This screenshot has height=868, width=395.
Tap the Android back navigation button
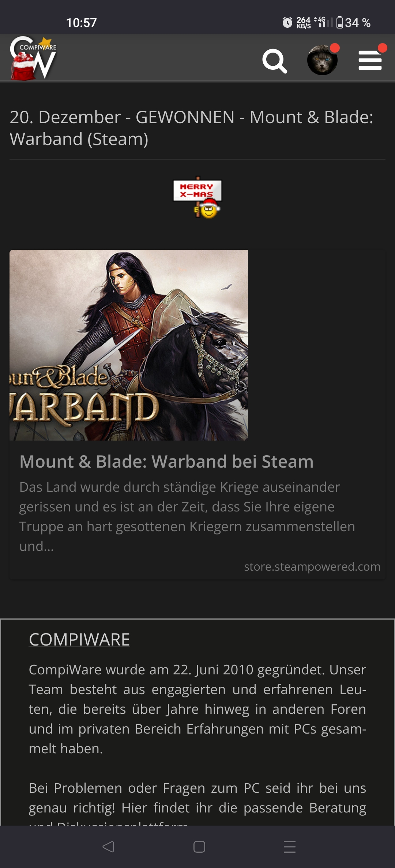click(108, 847)
